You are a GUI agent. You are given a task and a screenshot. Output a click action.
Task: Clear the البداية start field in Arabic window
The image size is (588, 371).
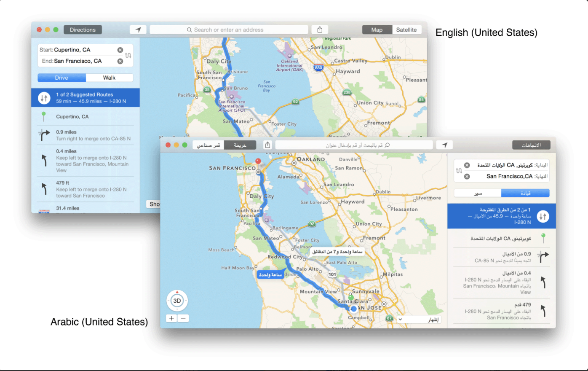pyautogui.click(x=467, y=165)
